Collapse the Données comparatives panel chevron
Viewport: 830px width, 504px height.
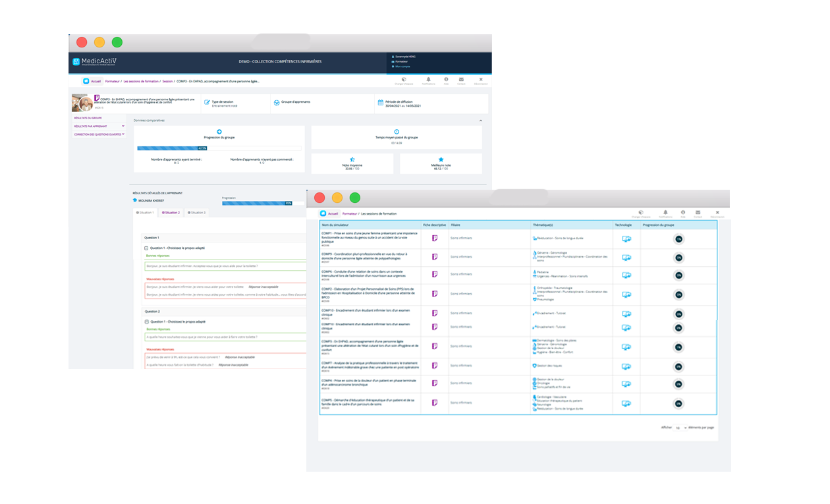(x=480, y=121)
